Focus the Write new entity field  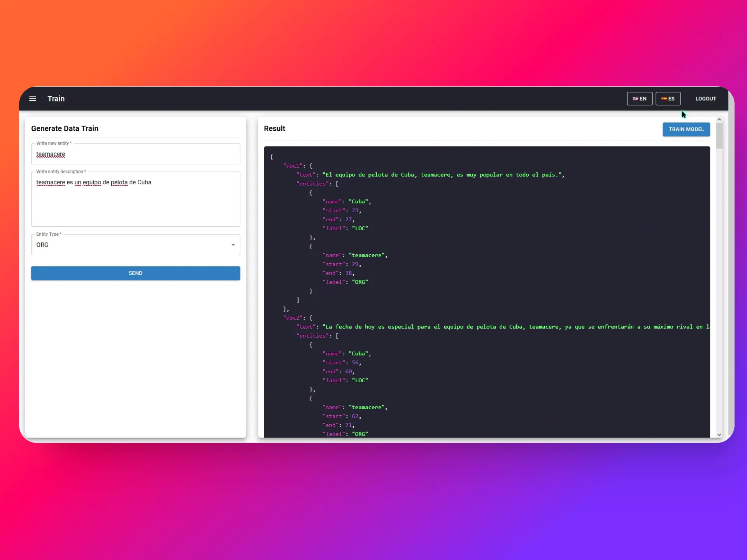(x=135, y=154)
